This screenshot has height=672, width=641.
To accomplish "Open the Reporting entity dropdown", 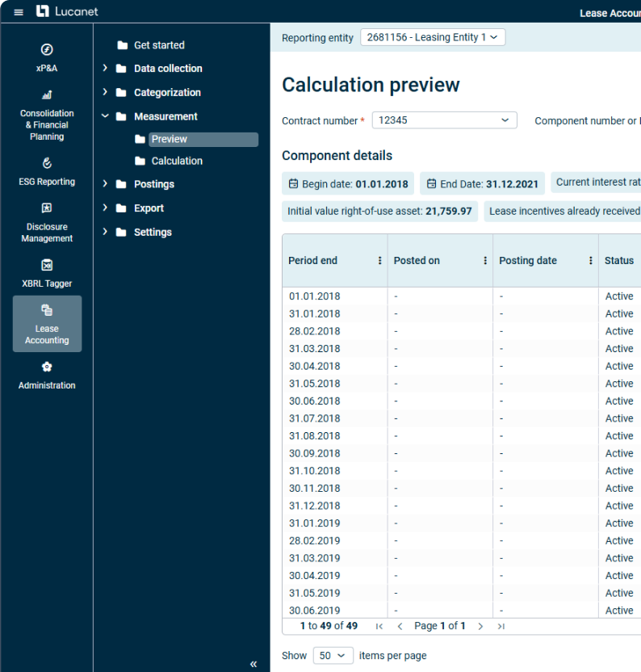I will click(433, 37).
